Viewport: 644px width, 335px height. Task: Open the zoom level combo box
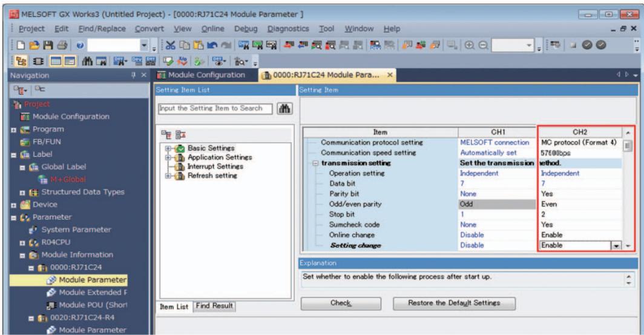tap(530, 45)
